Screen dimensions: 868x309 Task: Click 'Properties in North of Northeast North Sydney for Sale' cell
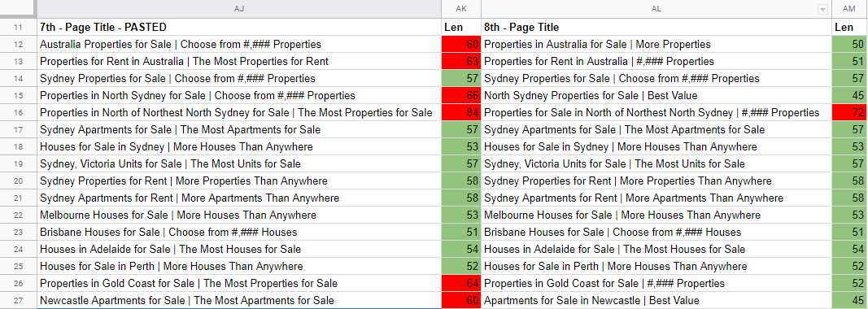239,112
